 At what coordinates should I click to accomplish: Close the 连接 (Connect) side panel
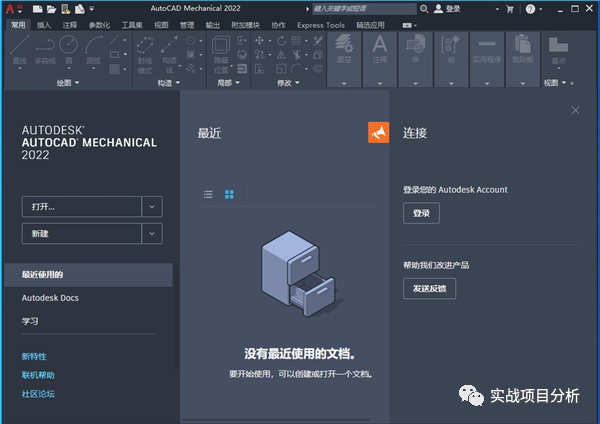tap(575, 110)
